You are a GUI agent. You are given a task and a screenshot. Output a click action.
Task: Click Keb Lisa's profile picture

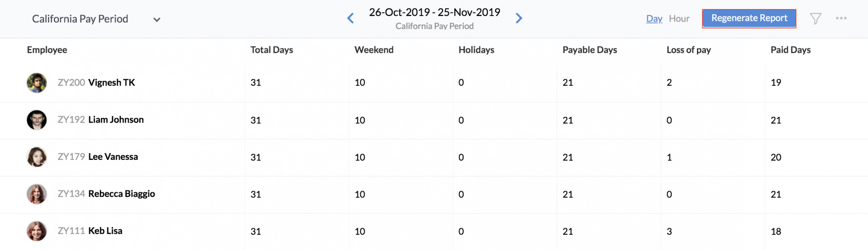pos(37,231)
